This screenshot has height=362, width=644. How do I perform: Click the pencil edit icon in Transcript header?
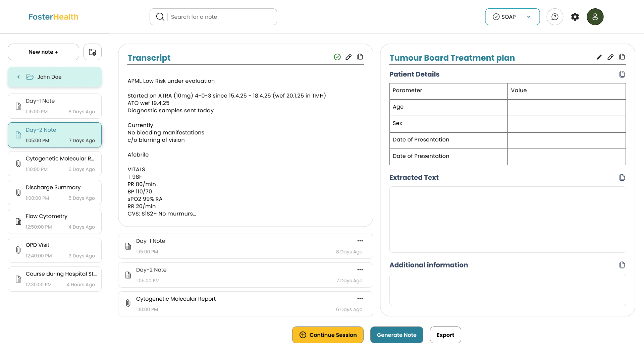(348, 57)
